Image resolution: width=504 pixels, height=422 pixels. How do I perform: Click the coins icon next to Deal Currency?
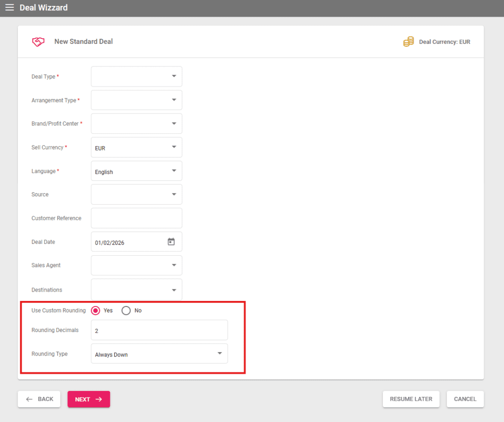click(x=408, y=42)
